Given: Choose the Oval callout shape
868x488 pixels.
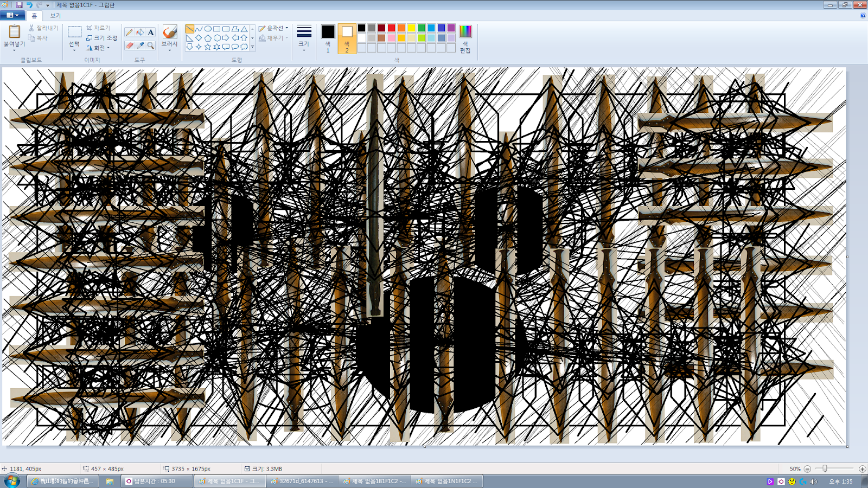Looking at the screenshot, I should tap(235, 47).
